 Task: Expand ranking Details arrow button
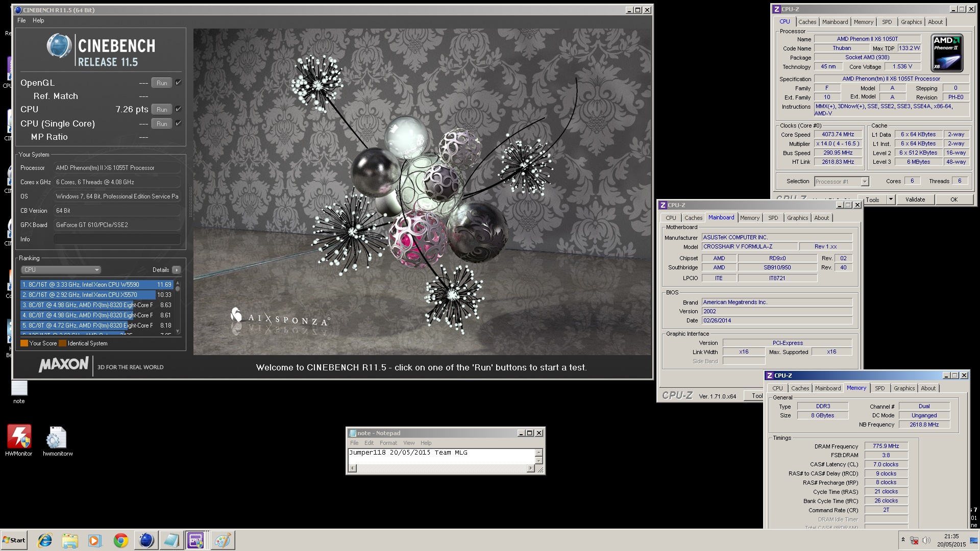coord(177,270)
